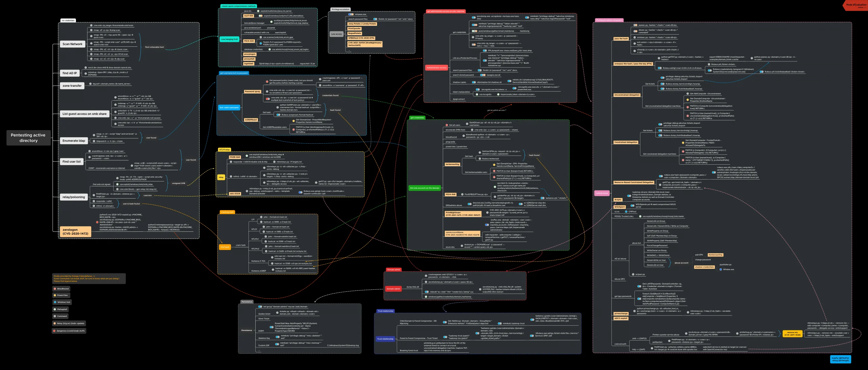Click the Bloodhound legend marker icon
Image resolution: width=868 pixels, height=370 pixels.
(x=55, y=289)
